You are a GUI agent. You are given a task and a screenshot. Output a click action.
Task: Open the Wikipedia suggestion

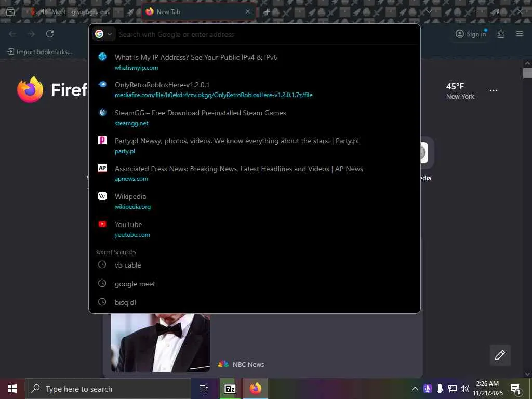(x=255, y=201)
